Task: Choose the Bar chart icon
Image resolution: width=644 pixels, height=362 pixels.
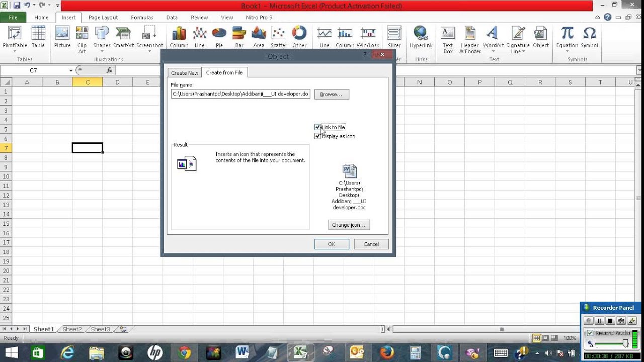Action: click(239, 37)
